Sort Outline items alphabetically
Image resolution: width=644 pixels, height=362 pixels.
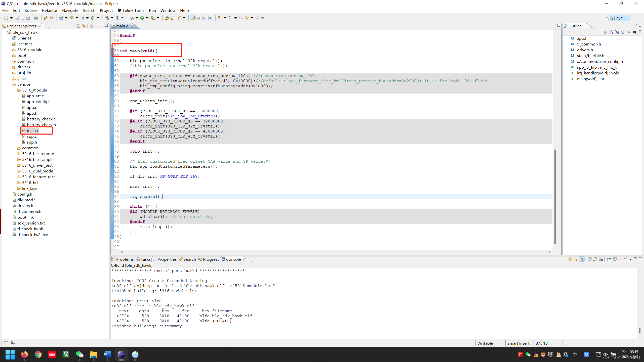coord(611,32)
